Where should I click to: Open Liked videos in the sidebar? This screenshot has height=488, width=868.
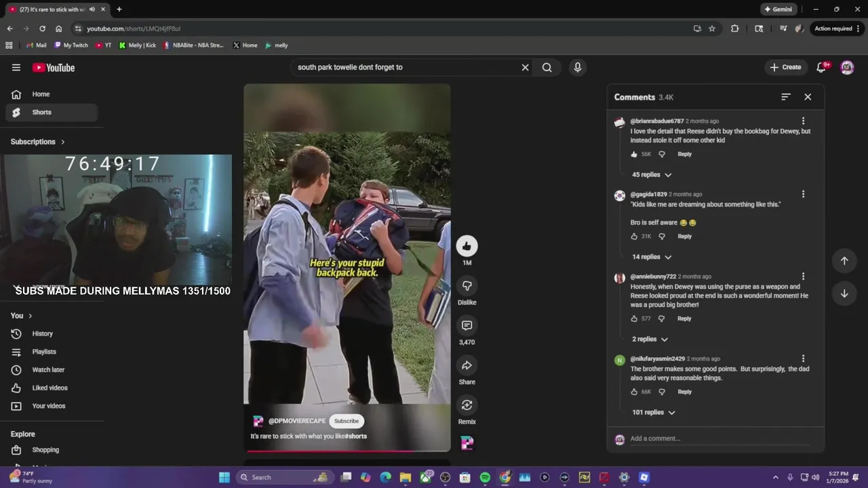point(52,388)
